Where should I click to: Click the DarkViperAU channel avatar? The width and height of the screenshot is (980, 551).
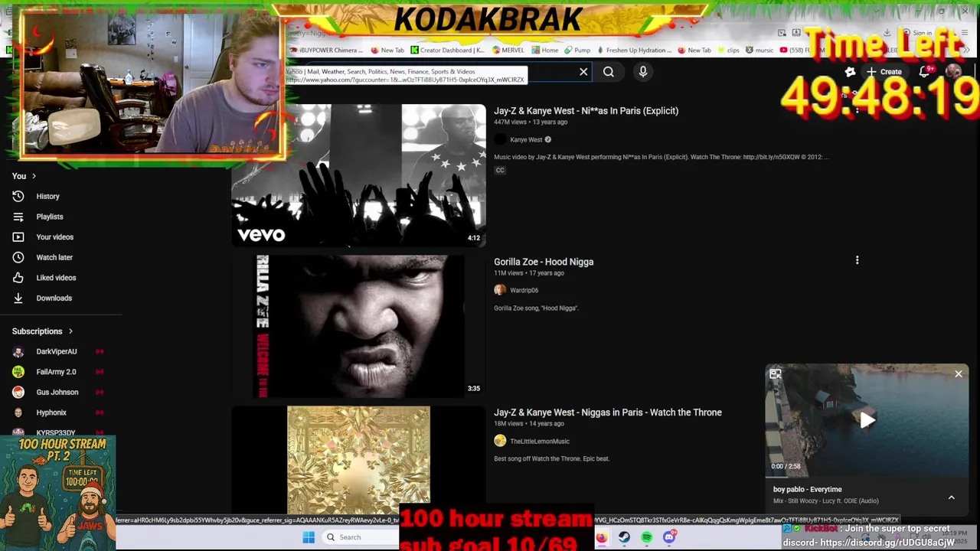(x=18, y=351)
